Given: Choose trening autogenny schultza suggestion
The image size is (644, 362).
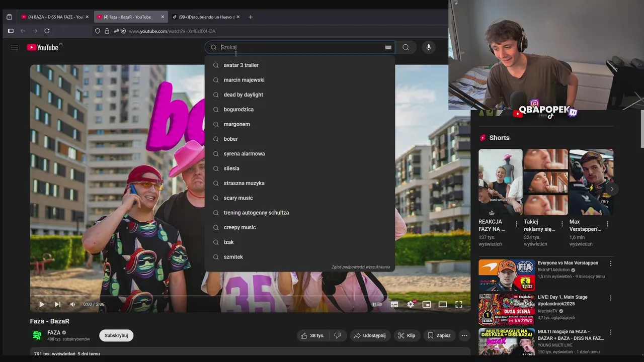Looking at the screenshot, I should click(x=300, y=213).
